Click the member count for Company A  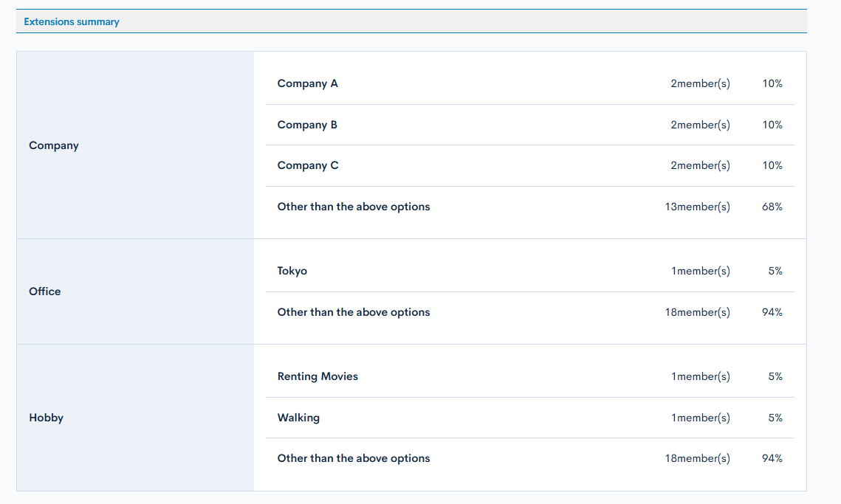pos(700,83)
